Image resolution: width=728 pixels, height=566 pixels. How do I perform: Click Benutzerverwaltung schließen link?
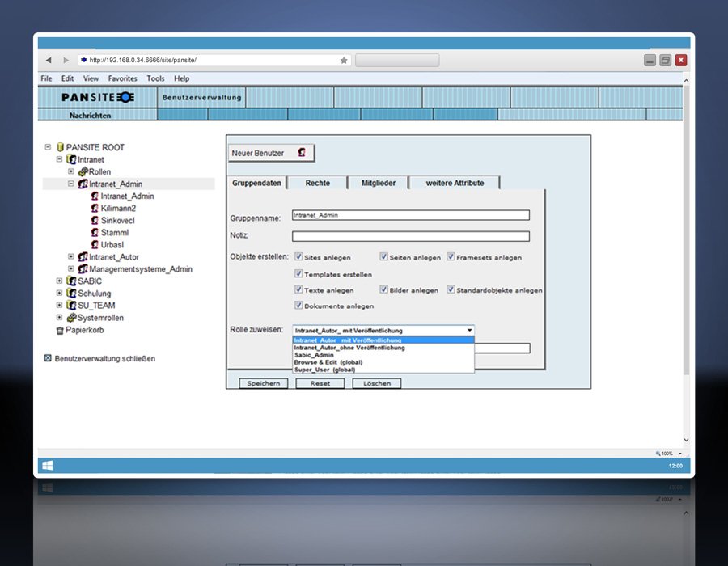tap(105, 358)
